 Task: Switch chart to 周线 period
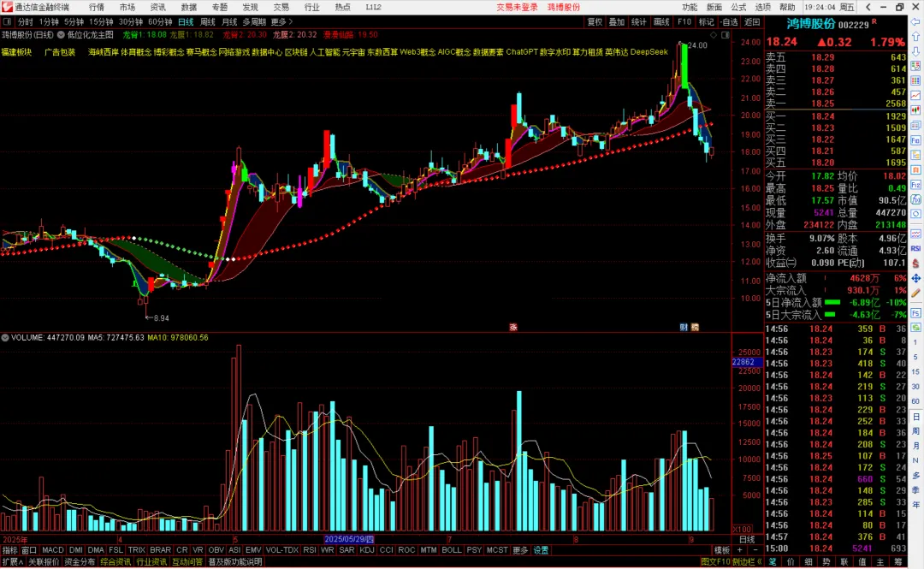point(207,21)
